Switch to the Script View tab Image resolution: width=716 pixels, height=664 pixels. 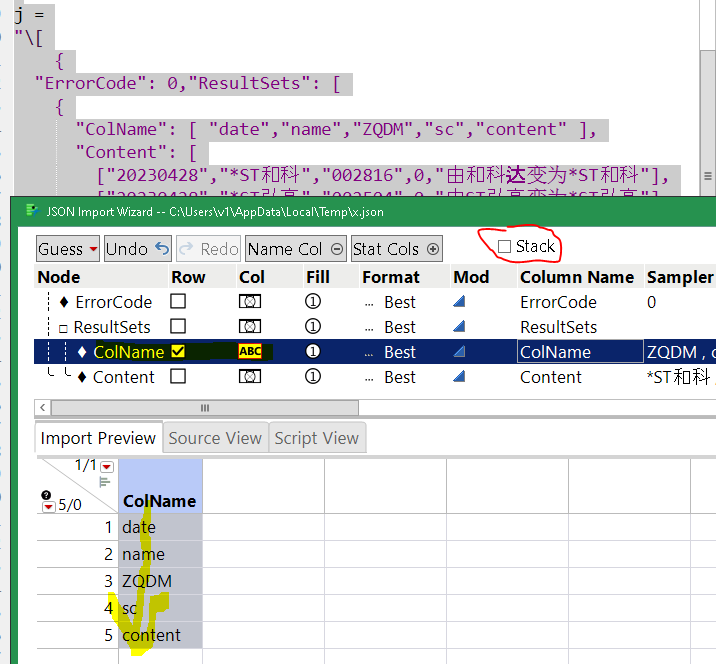(317, 438)
